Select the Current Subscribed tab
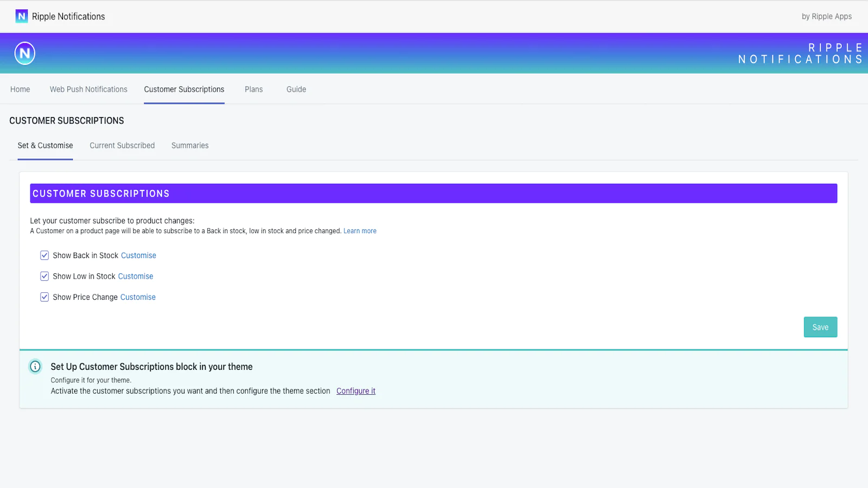 click(122, 145)
